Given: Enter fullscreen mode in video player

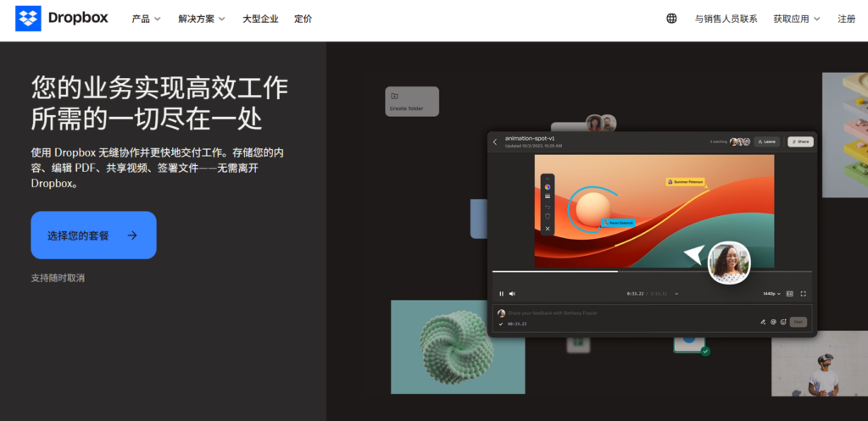Looking at the screenshot, I should (804, 294).
